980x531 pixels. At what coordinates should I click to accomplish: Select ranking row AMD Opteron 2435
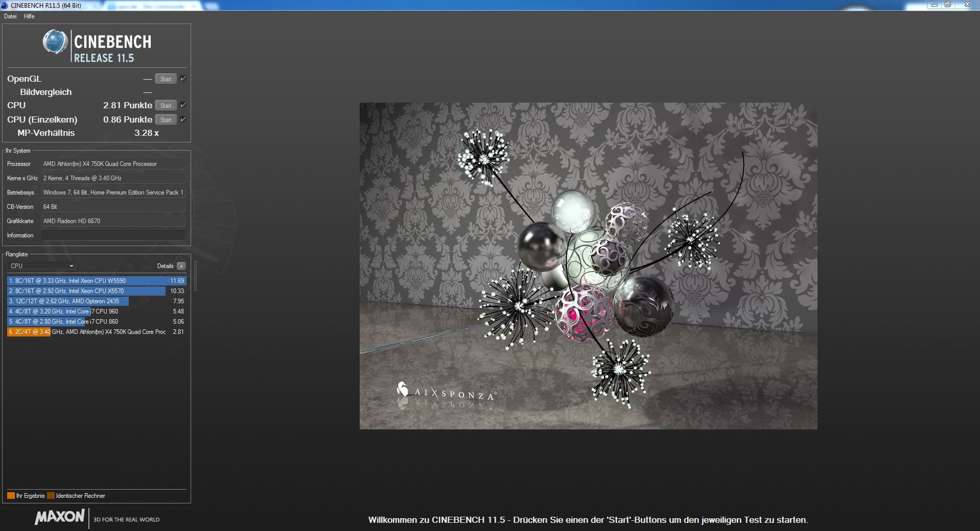97,301
